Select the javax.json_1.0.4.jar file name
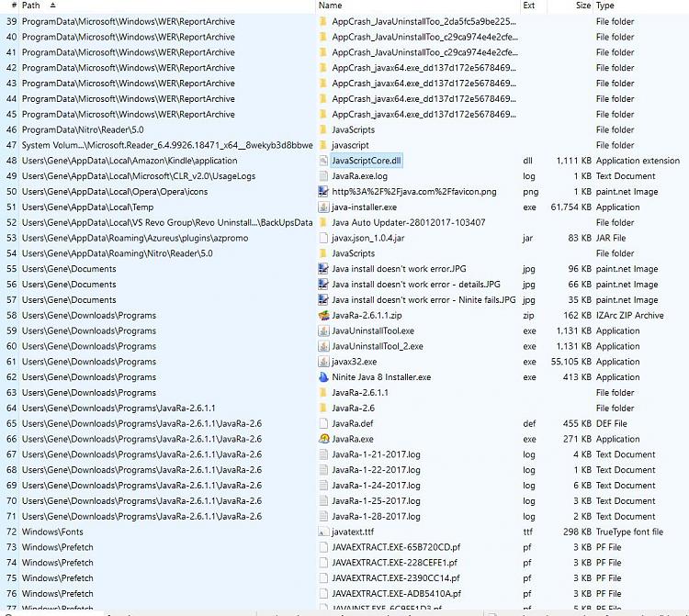This screenshot has height=616, width=689. [x=368, y=238]
